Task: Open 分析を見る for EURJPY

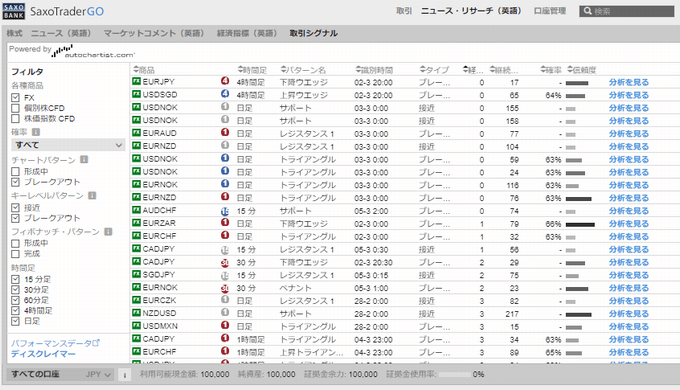Action: coord(628,82)
